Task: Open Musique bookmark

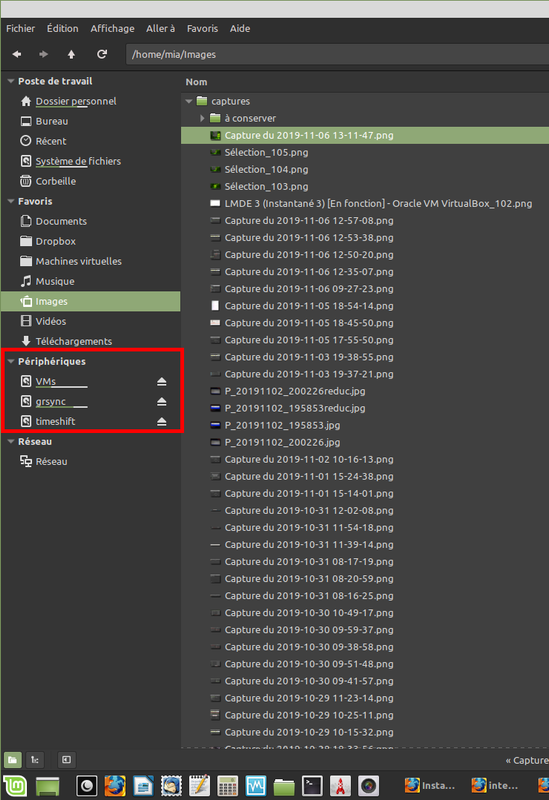Action: (x=55, y=281)
